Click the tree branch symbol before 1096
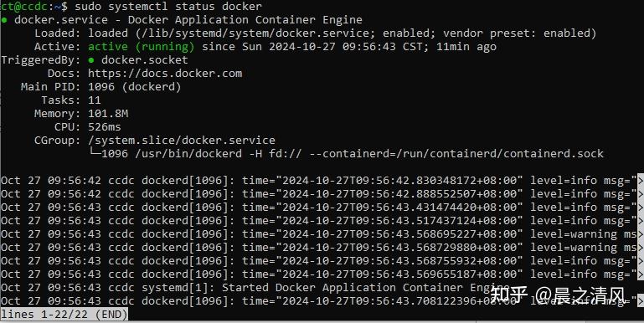The height and width of the screenshot is (323, 644). pyautogui.click(x=95, y=154)
